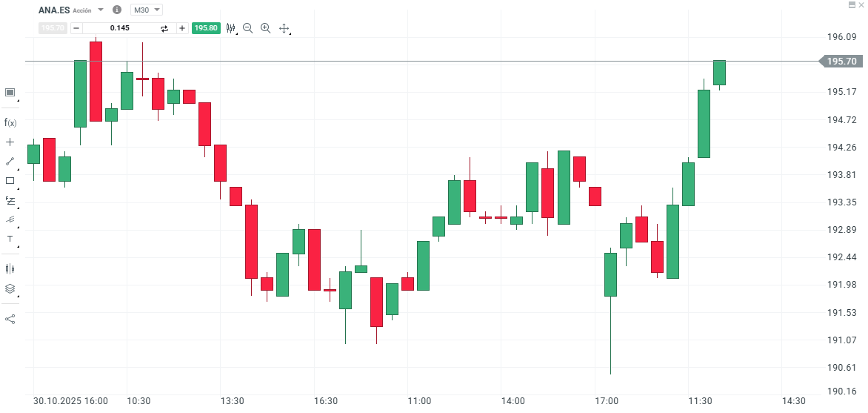Click the share chart icon
This screenshot has width=868, height=413.
(10, 319)
